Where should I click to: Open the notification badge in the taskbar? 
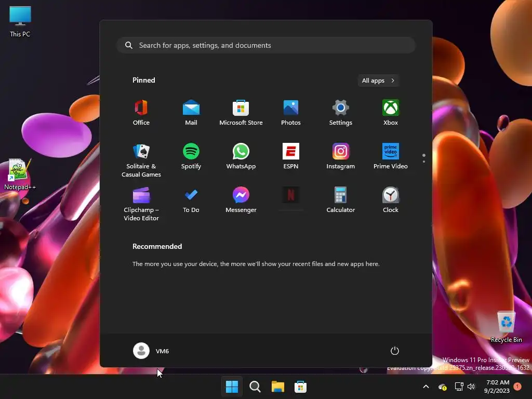tap(517, 387)
